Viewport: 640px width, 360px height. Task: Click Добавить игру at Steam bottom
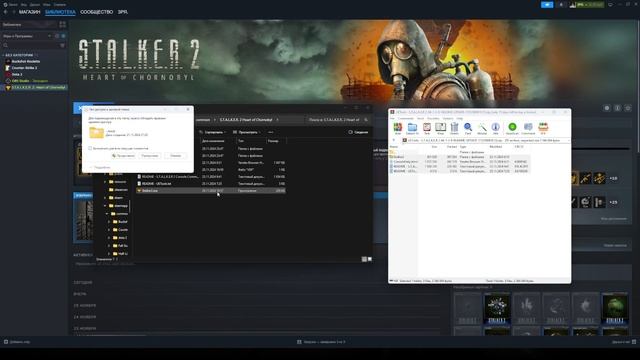point(17,342)
